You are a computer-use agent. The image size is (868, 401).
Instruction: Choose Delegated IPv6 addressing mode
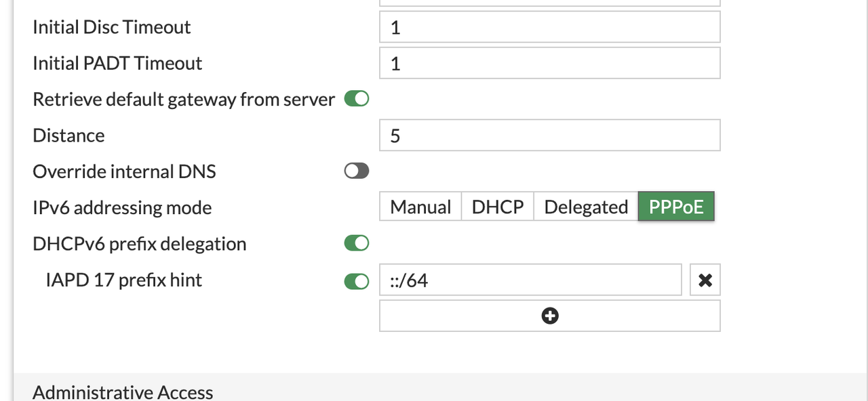586,207
